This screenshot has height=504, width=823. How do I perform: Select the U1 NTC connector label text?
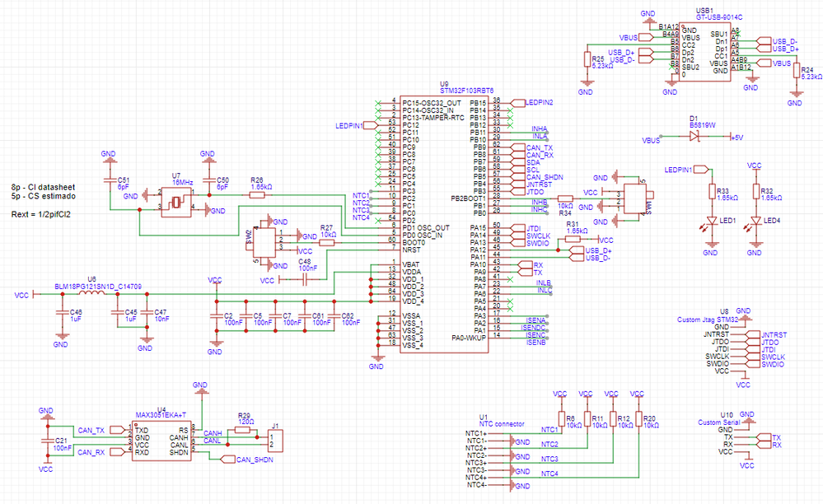click(498, 422)
